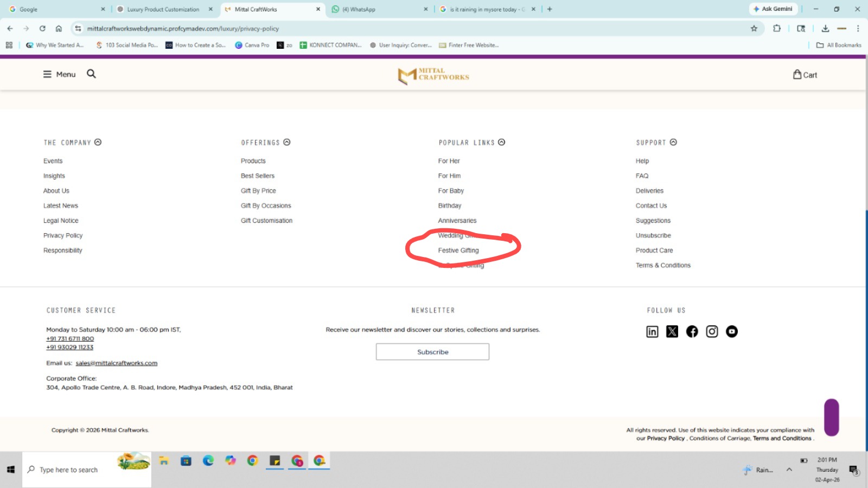Click the Mittal Craftworks logo

point(433,75)
